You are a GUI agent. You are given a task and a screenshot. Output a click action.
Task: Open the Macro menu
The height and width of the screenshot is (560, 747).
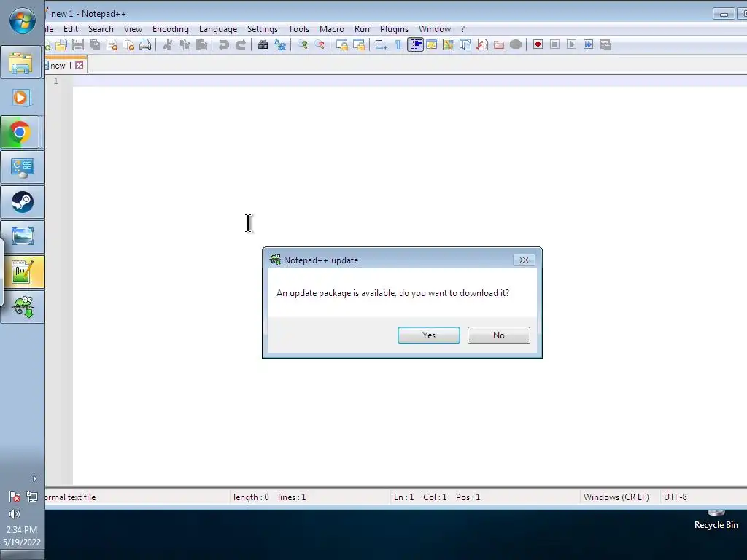(x=332, y=29)
